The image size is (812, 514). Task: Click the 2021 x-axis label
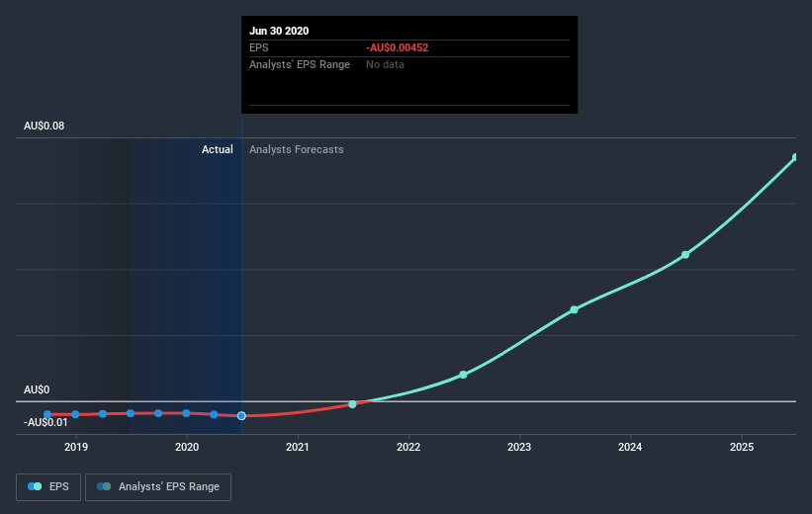click(x=298, y=447)
